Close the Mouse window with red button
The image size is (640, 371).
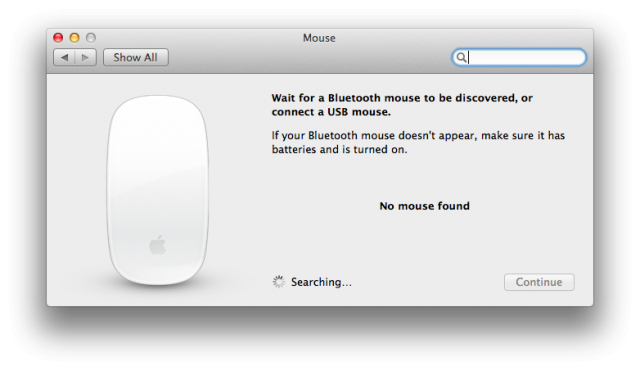pos(58,38)
